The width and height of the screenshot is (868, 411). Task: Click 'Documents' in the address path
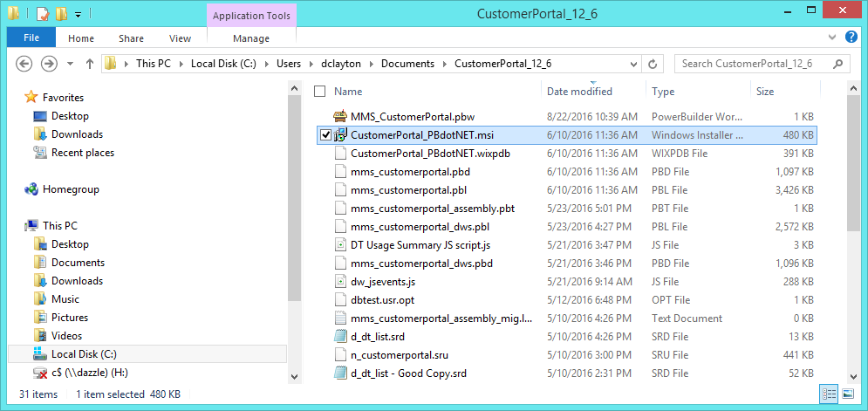pos(408,64)
